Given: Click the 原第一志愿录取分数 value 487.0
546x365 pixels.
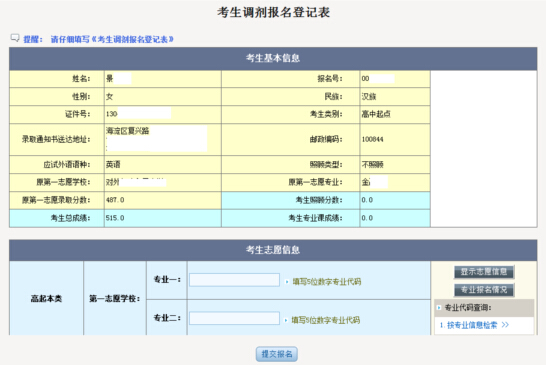Looking at the screenshot, I should (x=115, y=200).
